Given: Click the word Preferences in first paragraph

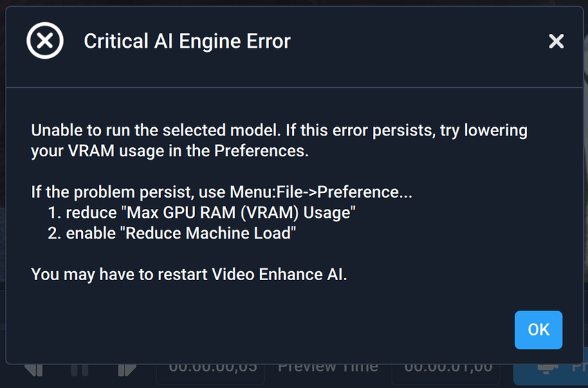Looking at the screenshot, I should [x=261, y=151].
